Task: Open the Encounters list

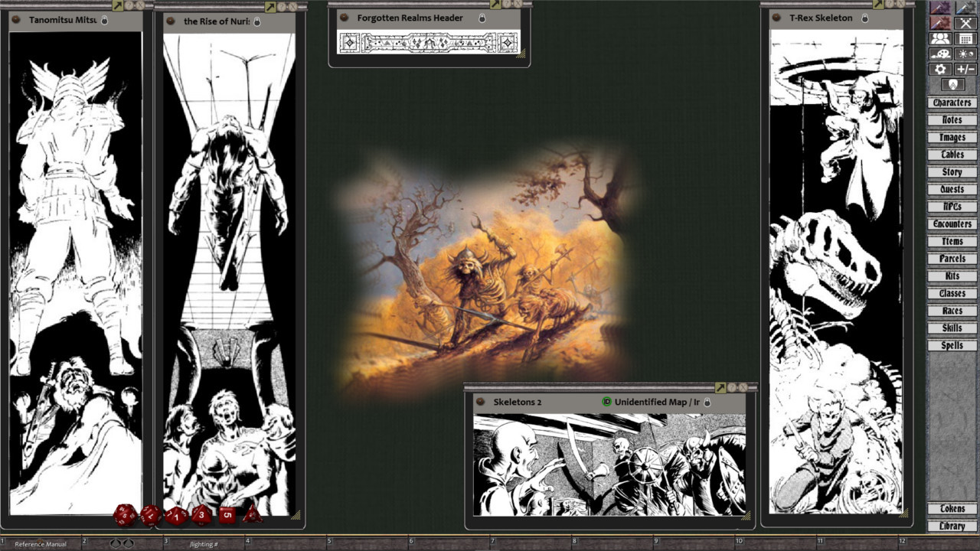Action: point(952,223)
